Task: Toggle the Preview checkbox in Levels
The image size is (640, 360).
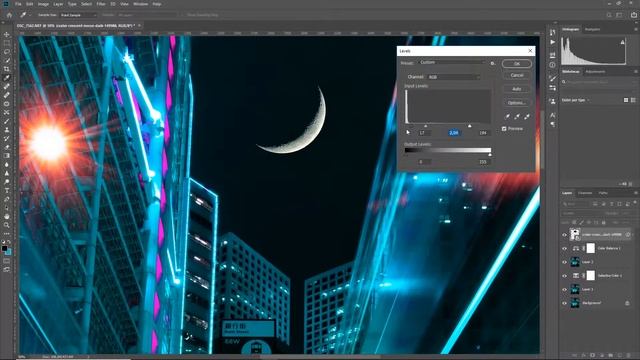Action: coord(504,129)
